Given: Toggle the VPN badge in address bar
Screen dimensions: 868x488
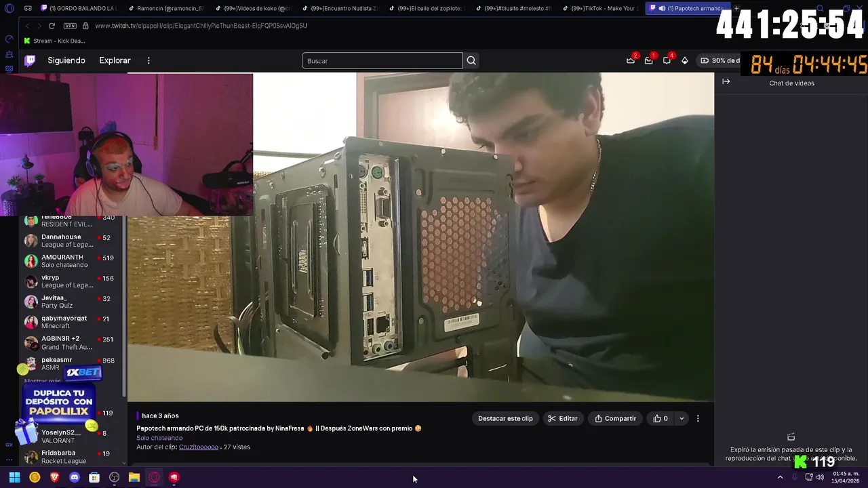Looking at the screenshot, I should pyautogui.click(x=70, y=26).
